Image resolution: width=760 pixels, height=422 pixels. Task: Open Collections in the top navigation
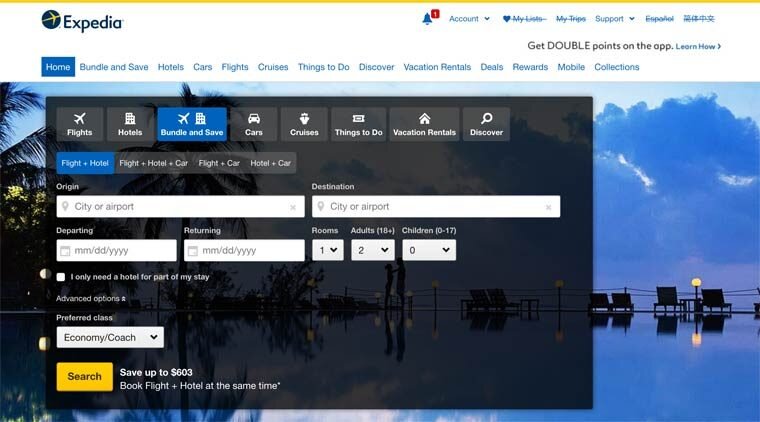tap(617, 67)
